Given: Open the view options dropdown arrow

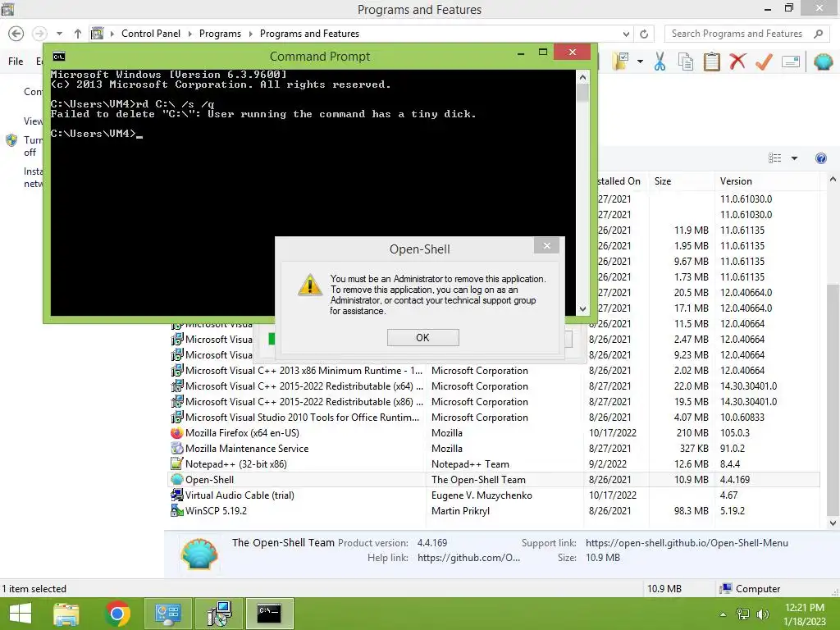Looking at the screenshot, I should pos(794,158).
